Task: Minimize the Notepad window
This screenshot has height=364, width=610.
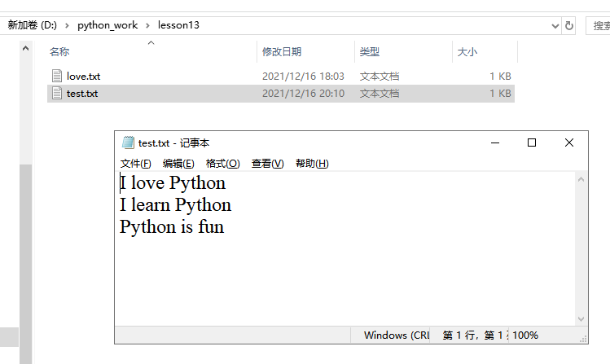Action: tap(495, 143)
